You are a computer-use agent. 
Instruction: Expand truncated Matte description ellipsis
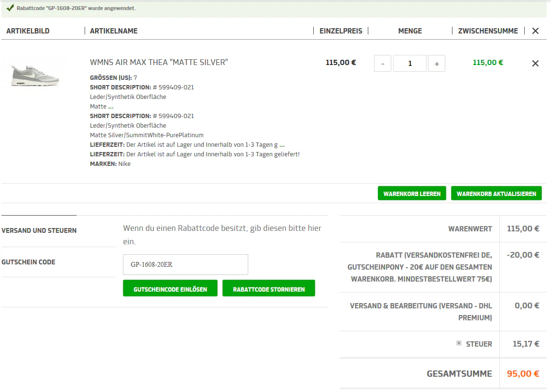[x=110, y=107]
